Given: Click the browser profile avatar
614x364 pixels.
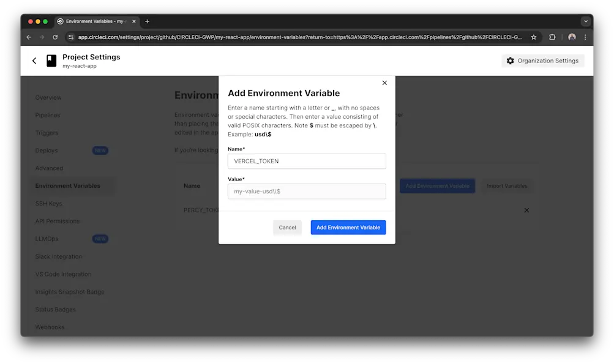Looking at the screenshot, I should tap(571, 37).
